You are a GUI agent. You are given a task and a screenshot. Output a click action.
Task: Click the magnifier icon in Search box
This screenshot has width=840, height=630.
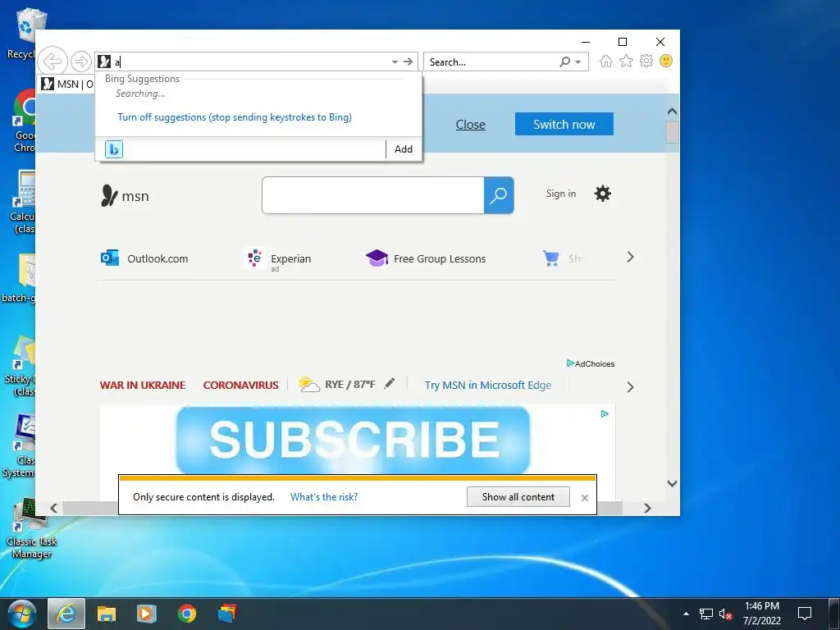564,62
